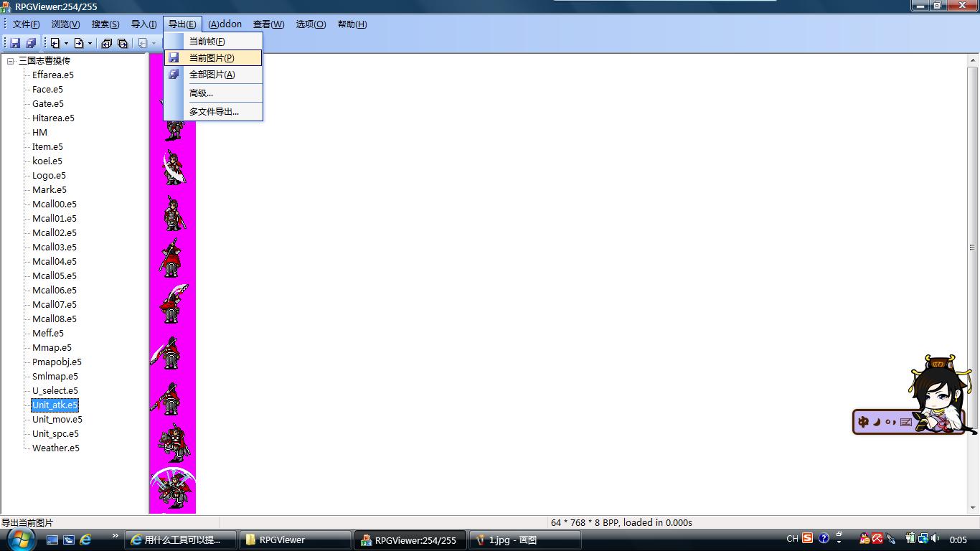This screenshot has width=980, height=551.
Task: Click the volume speaker tray icon
Action: click(936, 539)
